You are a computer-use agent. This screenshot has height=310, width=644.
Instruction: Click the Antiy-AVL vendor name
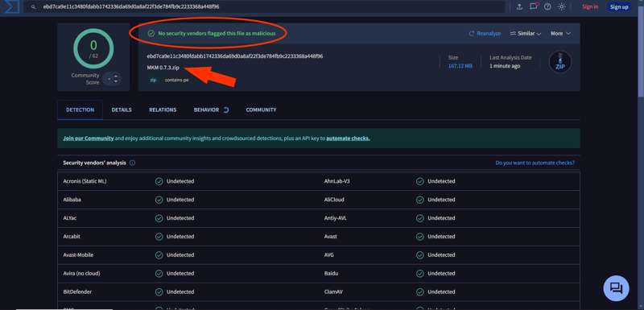(x=335, y=218)
